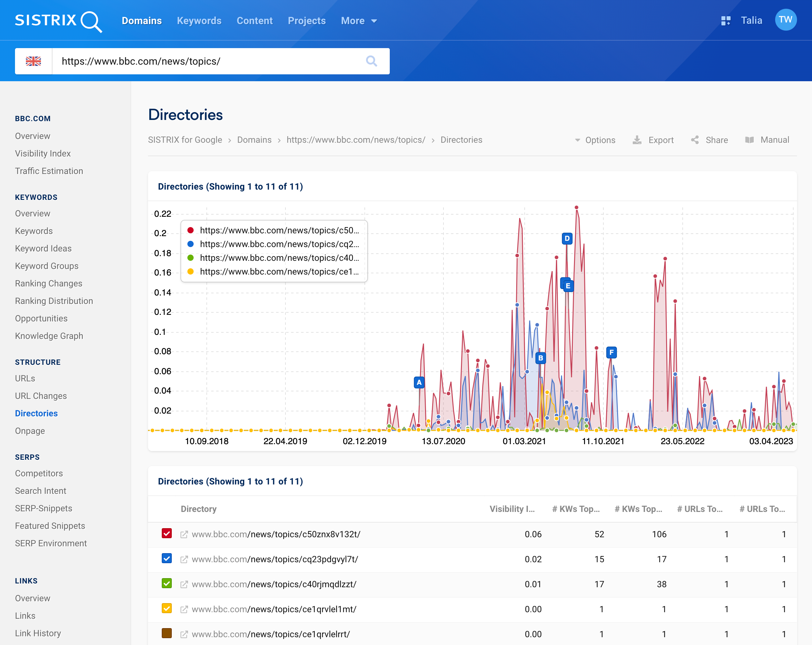Image resolution: width=812 pixels, height=645 pixels.
Task: Click Domains breadcrumb link
Action: pos(254,140)
